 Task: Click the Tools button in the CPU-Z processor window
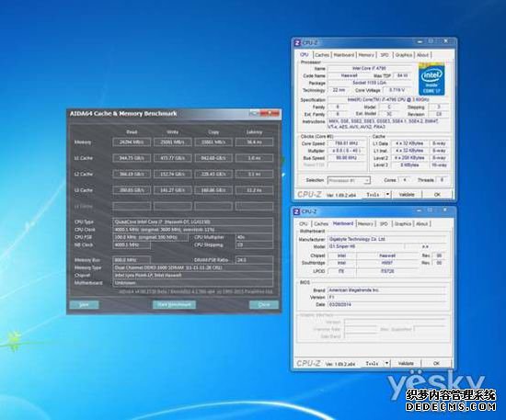coord(373,194)
